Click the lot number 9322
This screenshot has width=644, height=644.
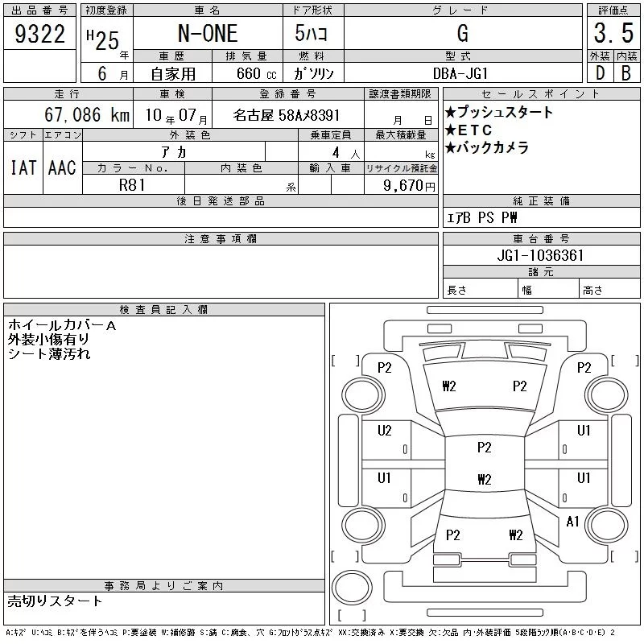click(39, 34)
